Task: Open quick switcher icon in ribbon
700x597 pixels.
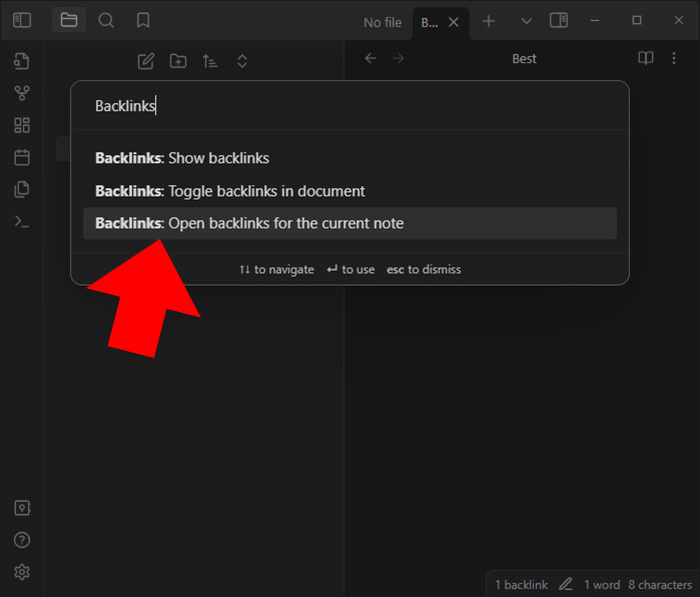Action: (x=22, y=61)
